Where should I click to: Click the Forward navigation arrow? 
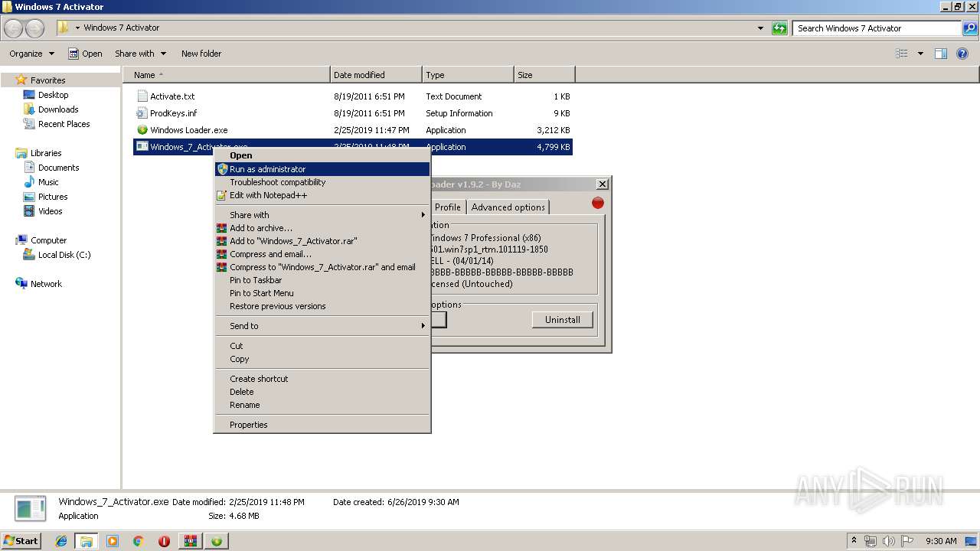(x=35, y=28)
